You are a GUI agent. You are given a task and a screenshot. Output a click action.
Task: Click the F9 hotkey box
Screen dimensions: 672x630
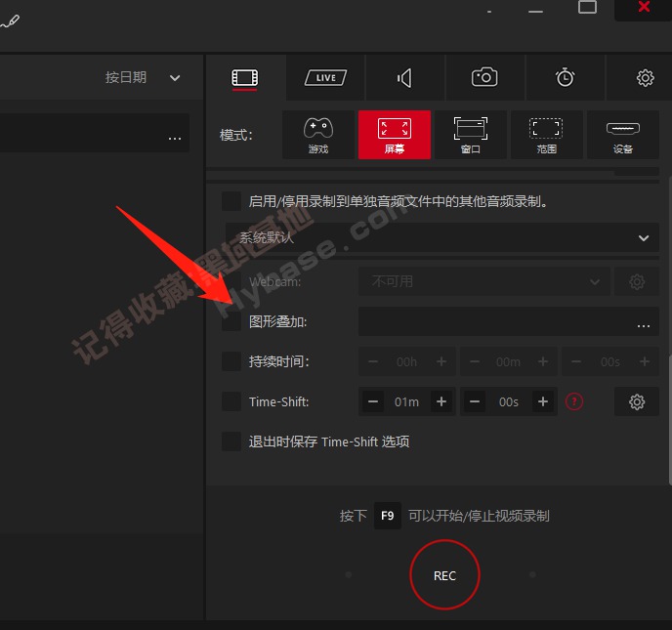388,516
